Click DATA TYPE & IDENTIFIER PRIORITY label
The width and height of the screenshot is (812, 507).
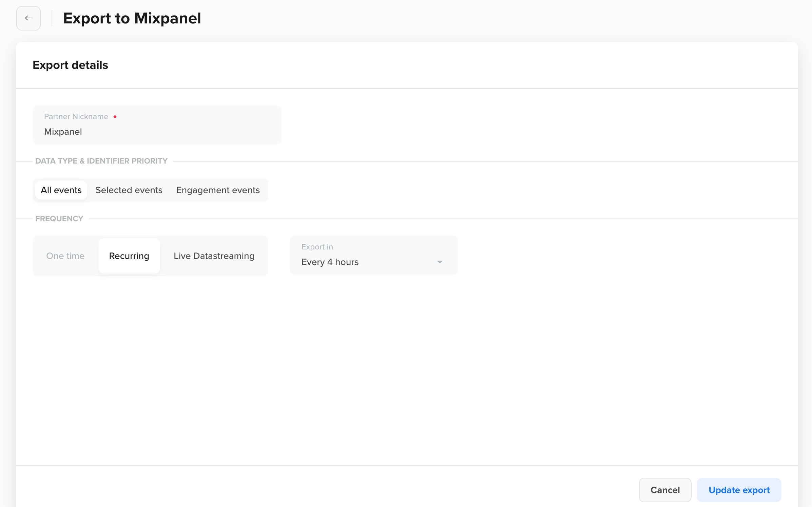click(101, 161)
